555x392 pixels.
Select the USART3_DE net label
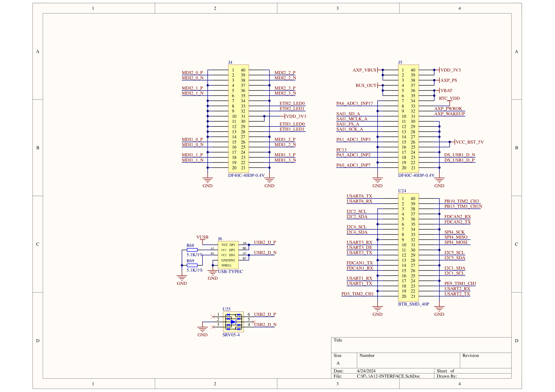pyautogui.click(x=359, y=248)
